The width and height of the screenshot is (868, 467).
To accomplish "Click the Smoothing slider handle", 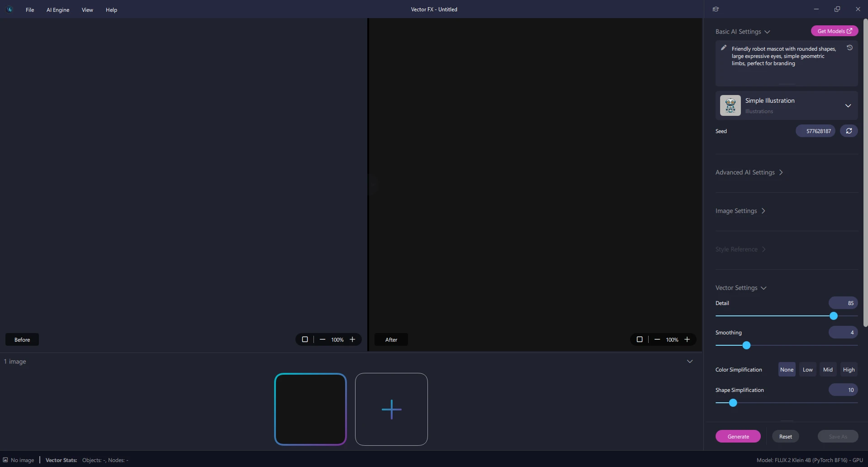I will [x=746, y=345].
